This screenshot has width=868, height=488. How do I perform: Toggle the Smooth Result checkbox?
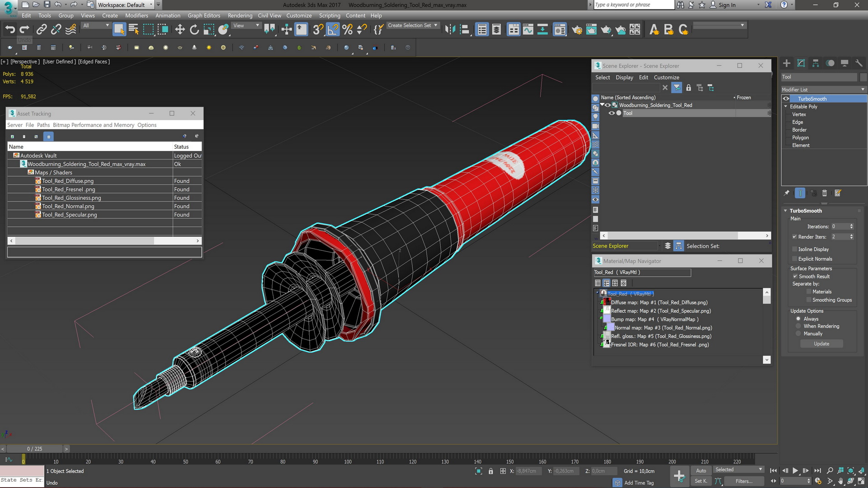click(795, 277)
